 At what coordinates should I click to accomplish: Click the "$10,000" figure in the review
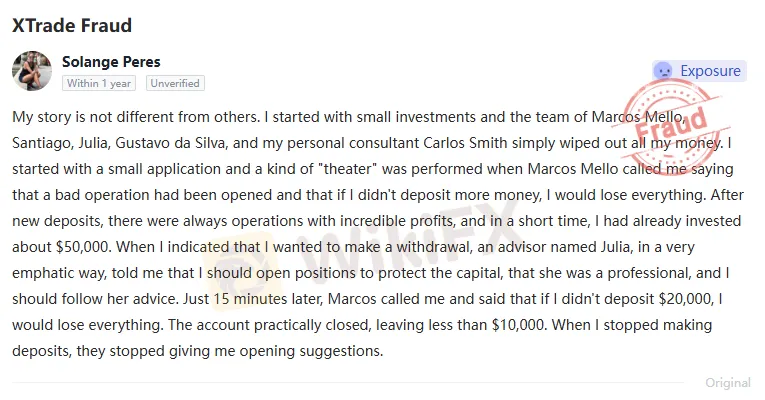coord(519,325)
